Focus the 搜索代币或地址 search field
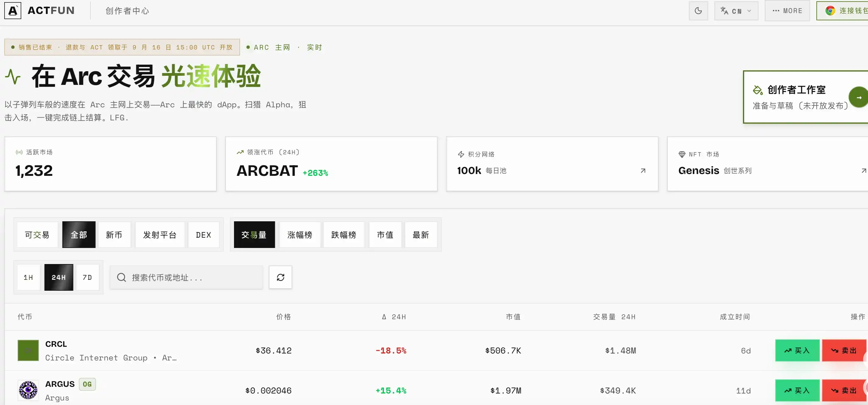Screen dimensions: 868x405 [x=186, y=277]
